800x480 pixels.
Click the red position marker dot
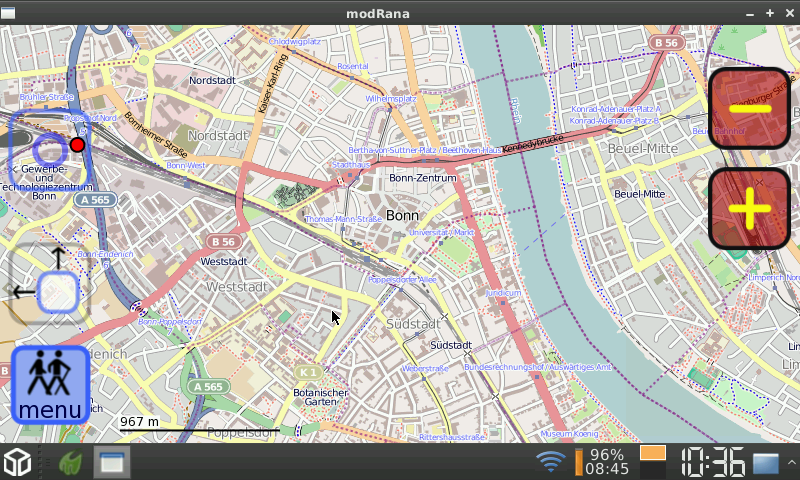pyautogui.click(x=77, y=145)
